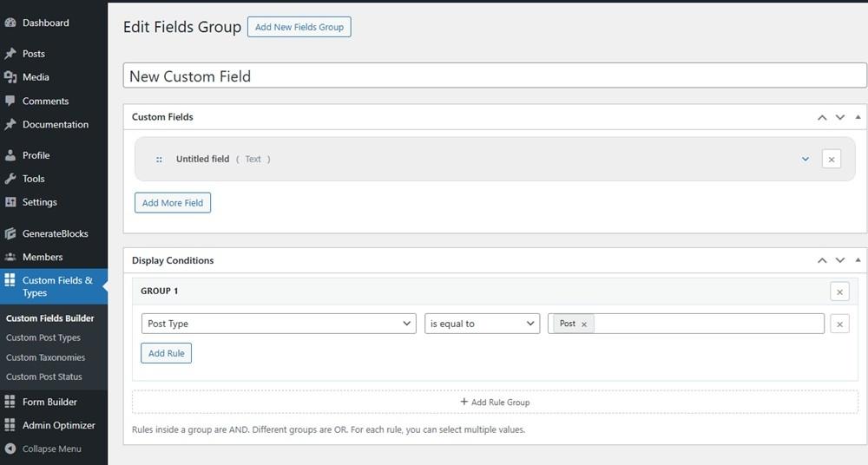
Task: Click the Admin Optimizer grid icon
Action: (x=10, y=425)
